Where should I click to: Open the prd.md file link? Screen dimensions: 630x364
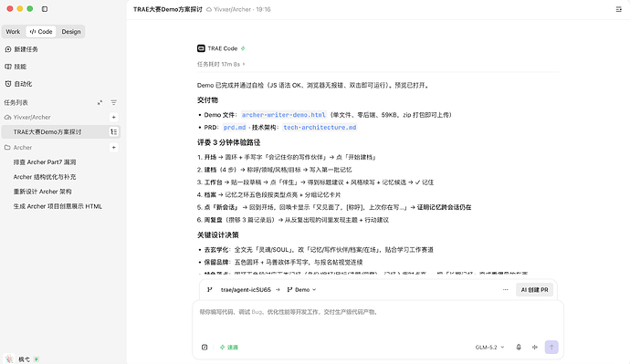(x=235, y=127)
